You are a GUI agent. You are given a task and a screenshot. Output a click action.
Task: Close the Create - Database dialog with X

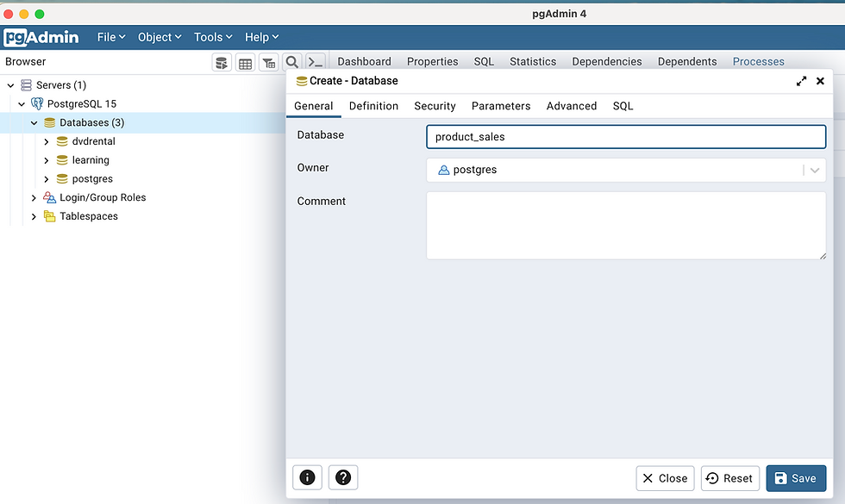(820, 81)
